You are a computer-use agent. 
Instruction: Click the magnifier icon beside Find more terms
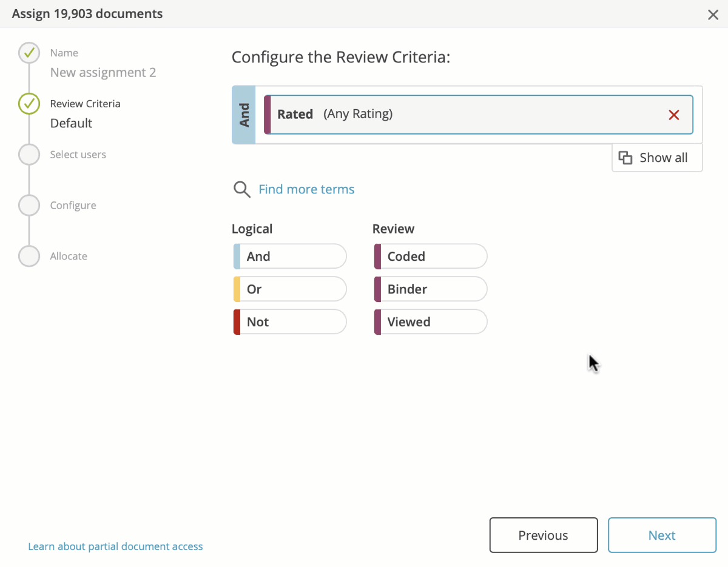click(x=242, y=189)
